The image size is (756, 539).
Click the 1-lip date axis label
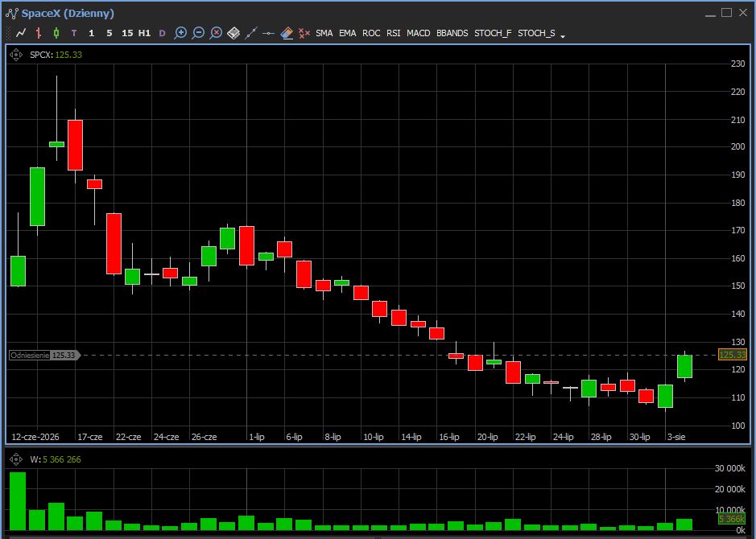257,437
